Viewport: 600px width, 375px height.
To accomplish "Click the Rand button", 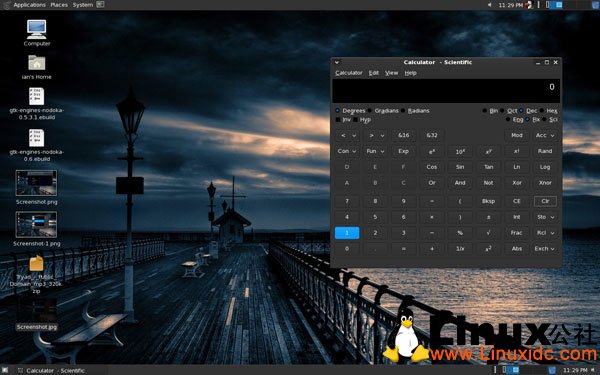I will (x=545, y=151).
